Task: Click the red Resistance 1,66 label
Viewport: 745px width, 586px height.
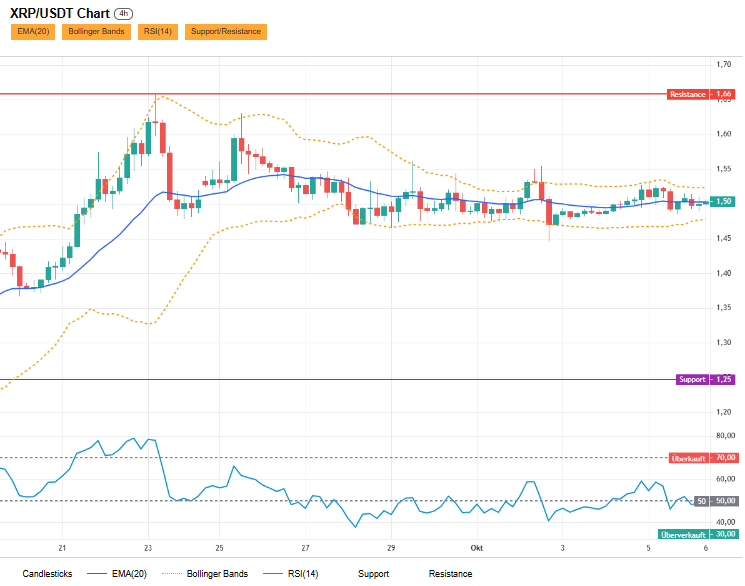Action: point(701,94)
